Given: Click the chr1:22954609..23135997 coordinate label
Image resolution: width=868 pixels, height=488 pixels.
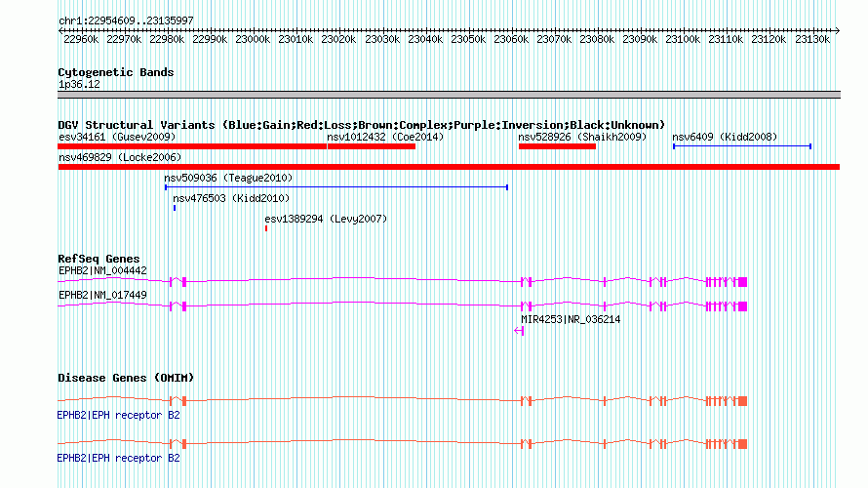Looking at the screenshot, I should (x=126, y=20).
